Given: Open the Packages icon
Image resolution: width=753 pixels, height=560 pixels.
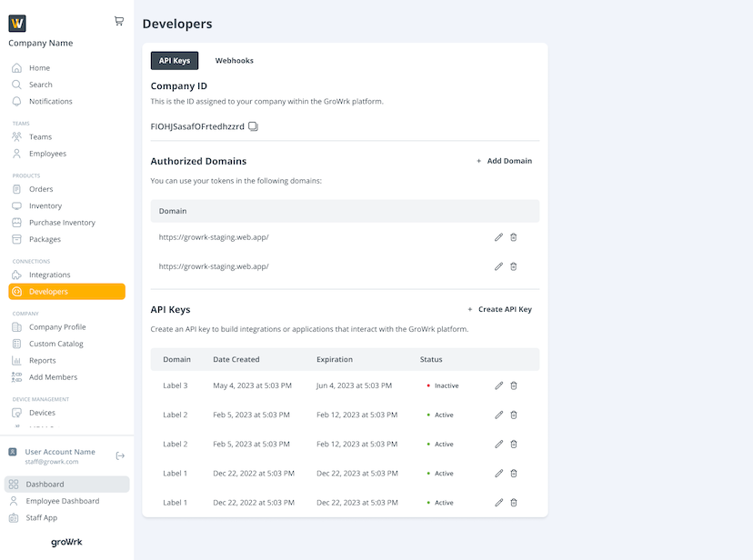Looking at the screenshot, I should 15,239.
